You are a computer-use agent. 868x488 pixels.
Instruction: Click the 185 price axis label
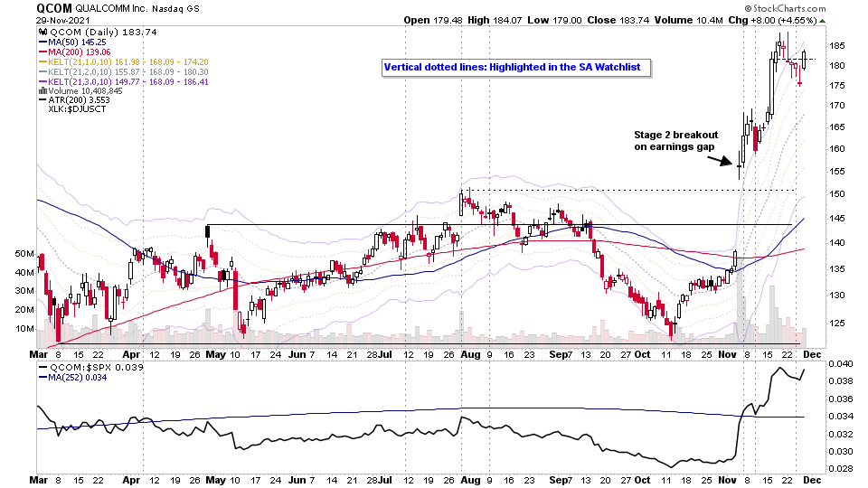coord(837,45)
